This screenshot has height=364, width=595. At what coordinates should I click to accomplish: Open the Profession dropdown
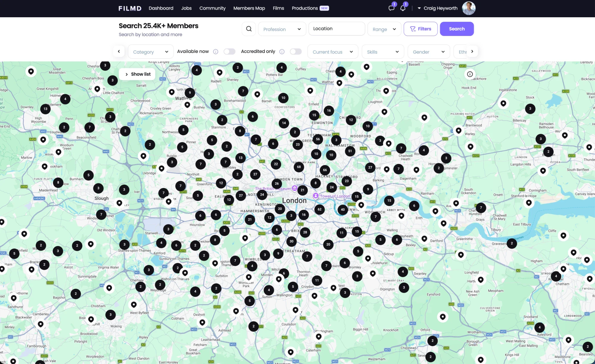click(x=282, y=29)
